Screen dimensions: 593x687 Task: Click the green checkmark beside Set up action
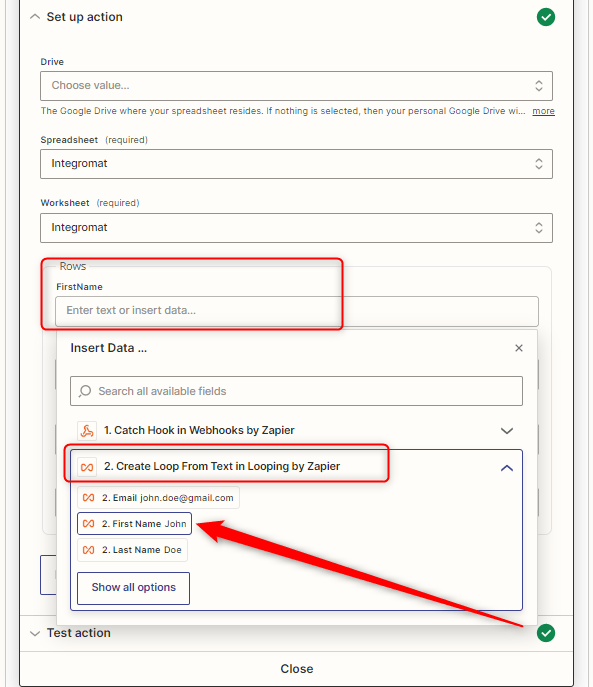click(x=546, y=17)
